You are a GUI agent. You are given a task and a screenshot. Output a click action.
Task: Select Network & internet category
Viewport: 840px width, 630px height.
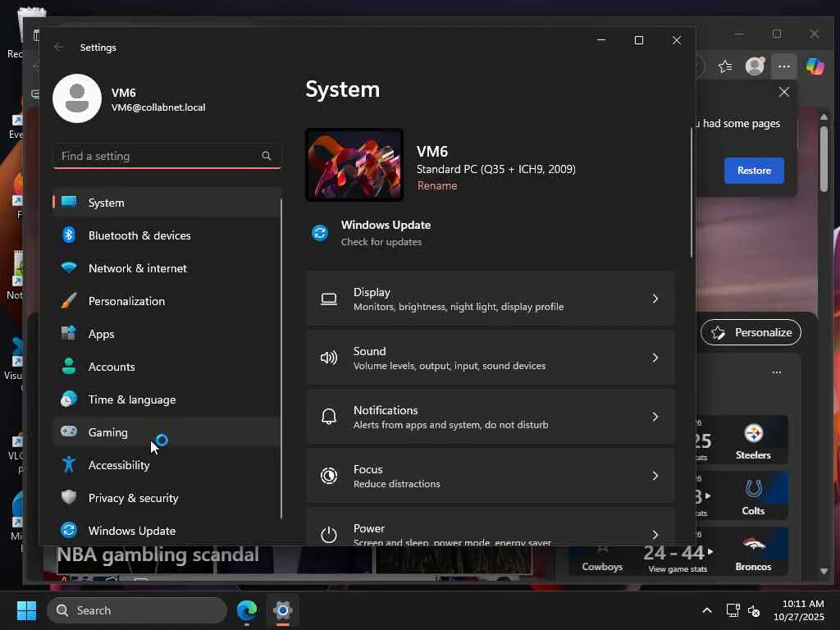pyautogui.click(x=167, y=268)
